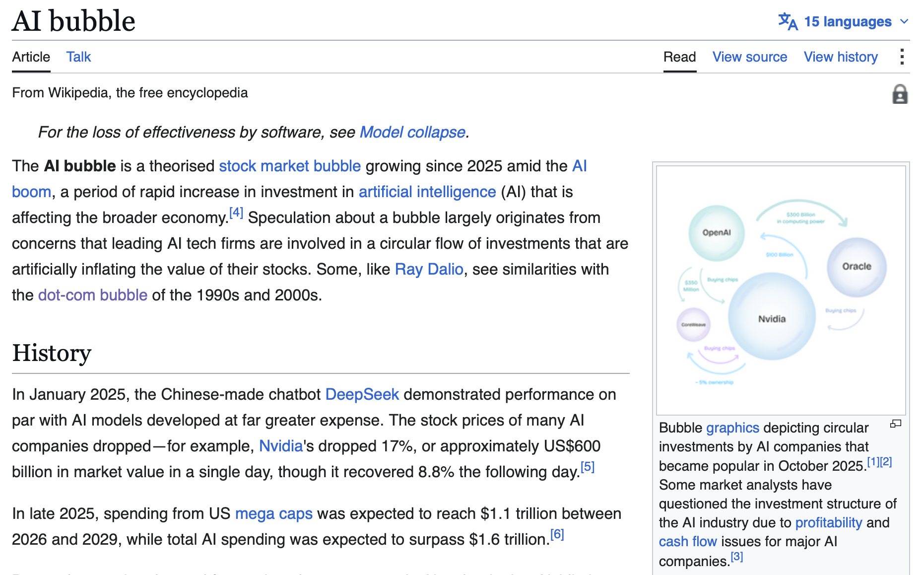Enlarge the image via caption expand icon
This screenshot has width=924, height=575.
(x=896, y=424)
